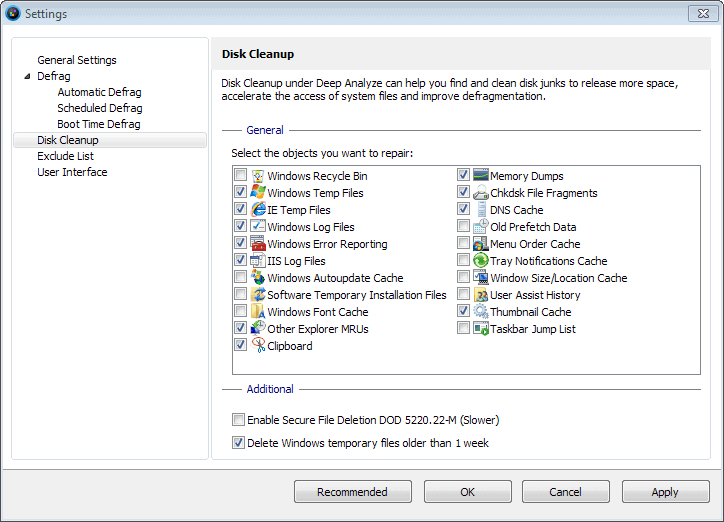Uncheck Thumbnail Cache checkbox
724x522 pixels.
point(463,311)
